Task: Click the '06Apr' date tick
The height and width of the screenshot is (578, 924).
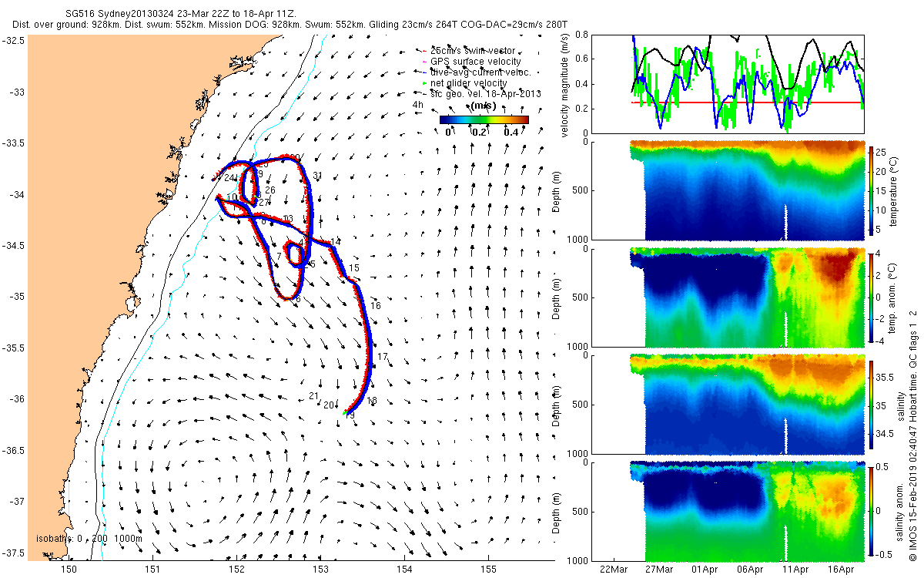Action: coord(750,570)
